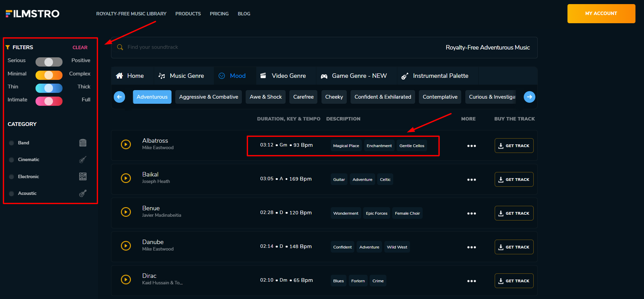Click the search magnifier icon
This screenshot has width=644, height=299.
pos(120,47)
